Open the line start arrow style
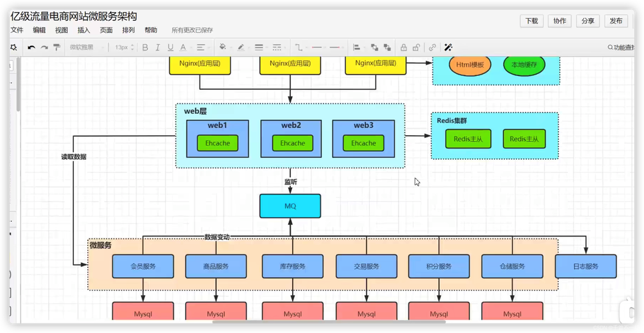644x333 pixels. [317, 48]
